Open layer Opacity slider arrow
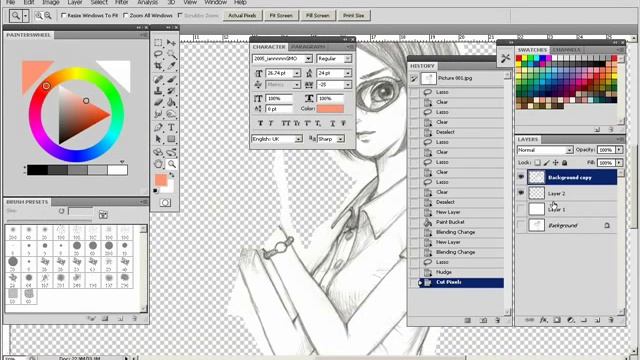 click(x=619, y=150)
